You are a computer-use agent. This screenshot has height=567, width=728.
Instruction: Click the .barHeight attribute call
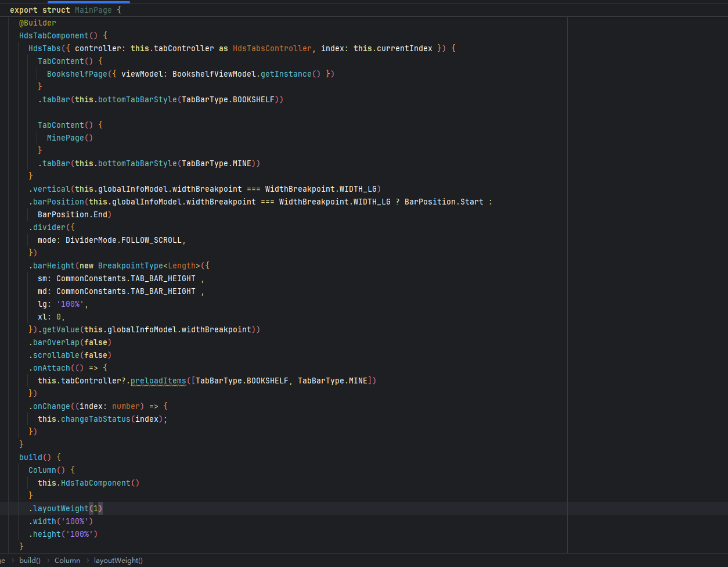52,265
